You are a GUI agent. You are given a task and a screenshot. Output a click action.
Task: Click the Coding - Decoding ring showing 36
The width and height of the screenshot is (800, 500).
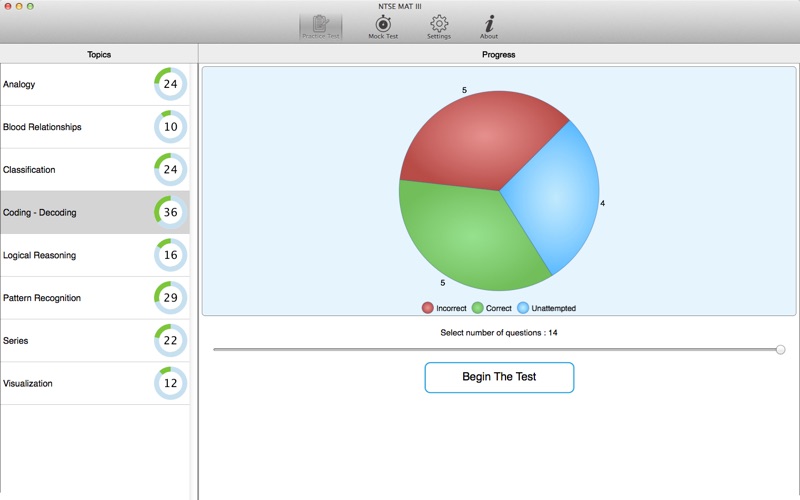[170, 212]
